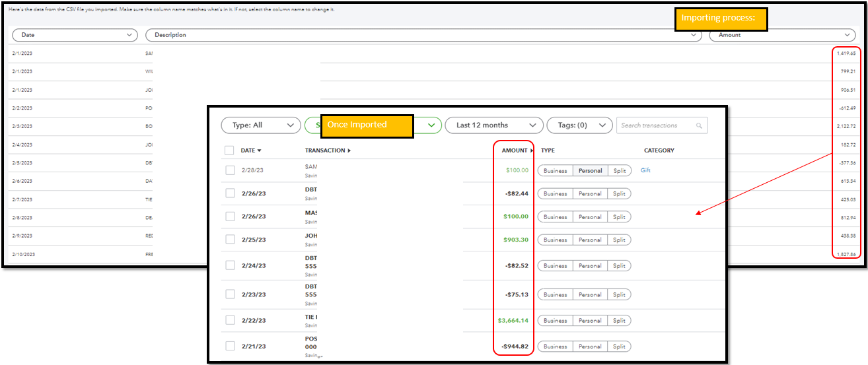
Task: Click the TYPE column header
Action: [x=548, y=150]
